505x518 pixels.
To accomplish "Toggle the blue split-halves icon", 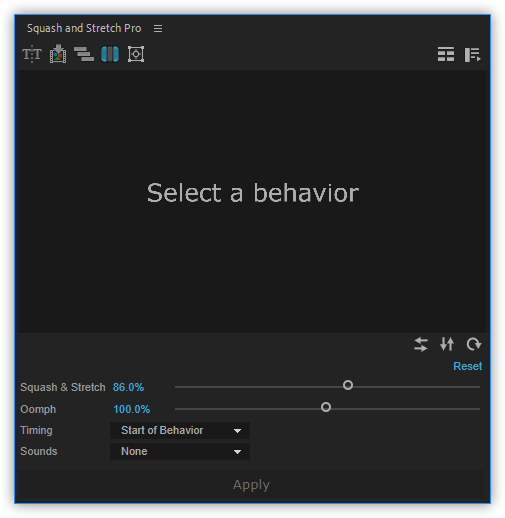I will tap(110, 54).
